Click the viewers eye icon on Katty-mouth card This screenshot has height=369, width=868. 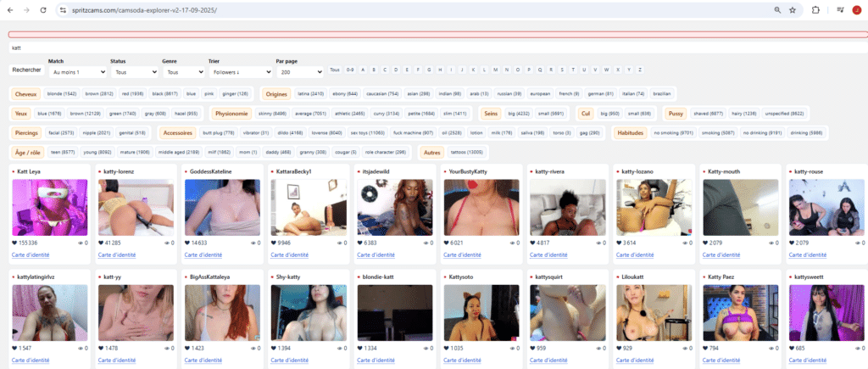tap(771, 243)
